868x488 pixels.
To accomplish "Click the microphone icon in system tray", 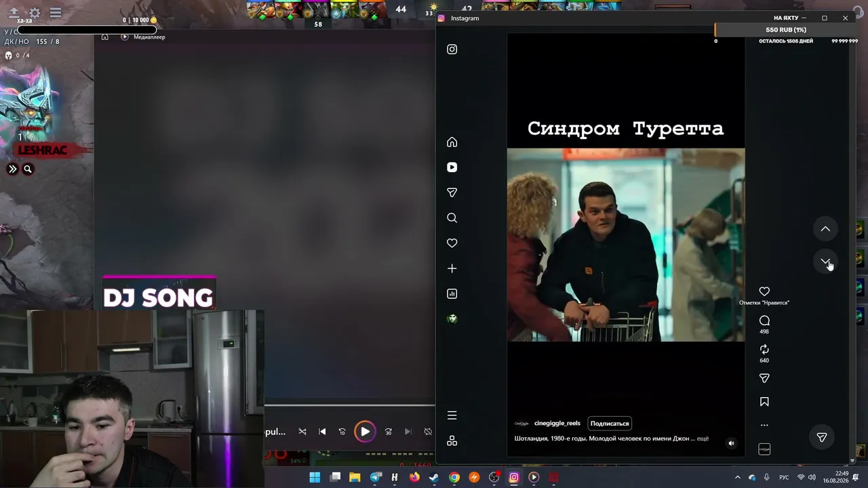I will coord(767,477).
